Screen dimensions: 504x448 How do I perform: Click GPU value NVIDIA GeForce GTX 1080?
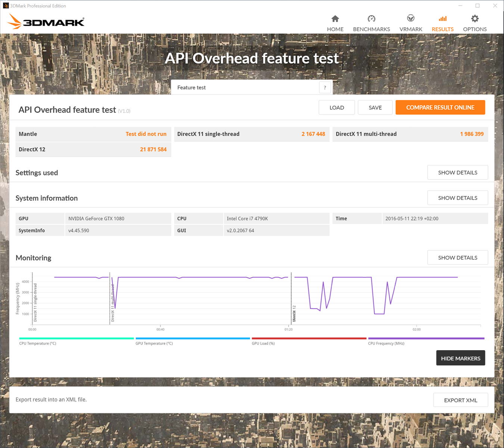pyautogui.click(x=96, y=218)
